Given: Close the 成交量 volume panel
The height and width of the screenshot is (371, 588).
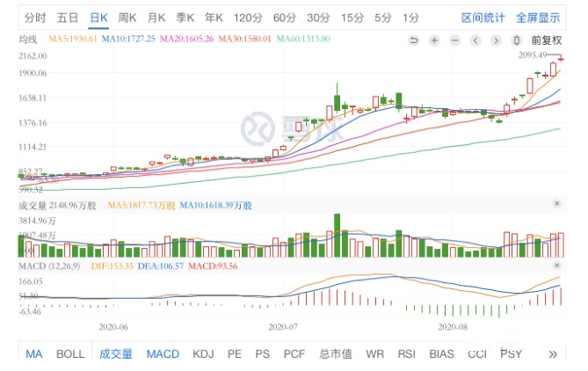Looking at the screenshot, I should [x=557, y=203].
